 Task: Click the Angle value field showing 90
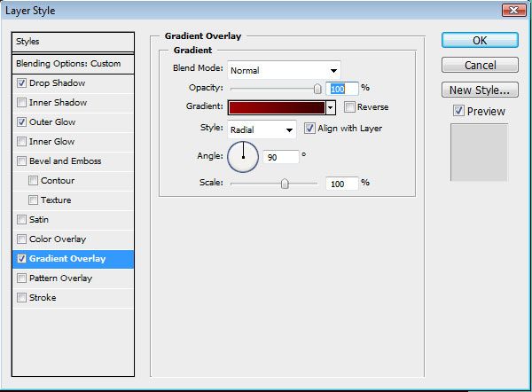[x=280, y=157]
